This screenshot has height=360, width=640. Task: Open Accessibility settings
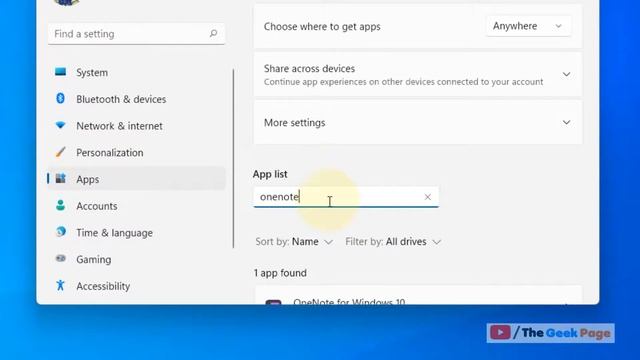click(137, 286)
